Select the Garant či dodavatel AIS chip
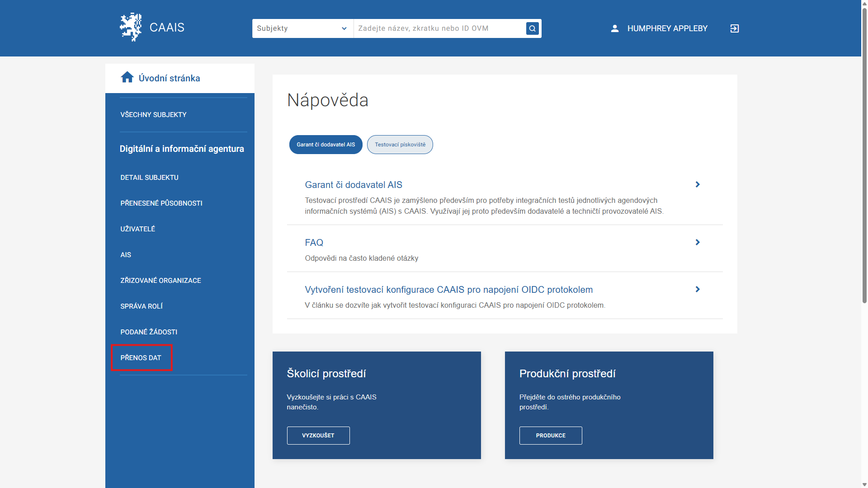The height and width of the screenshot is (488, 868). point(325,145)
